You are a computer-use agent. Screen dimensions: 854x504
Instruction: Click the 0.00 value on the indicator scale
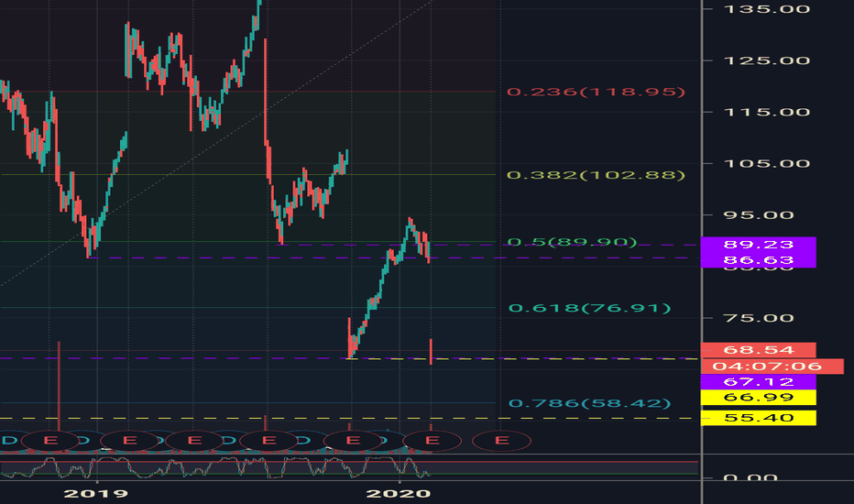pos(750,477)
